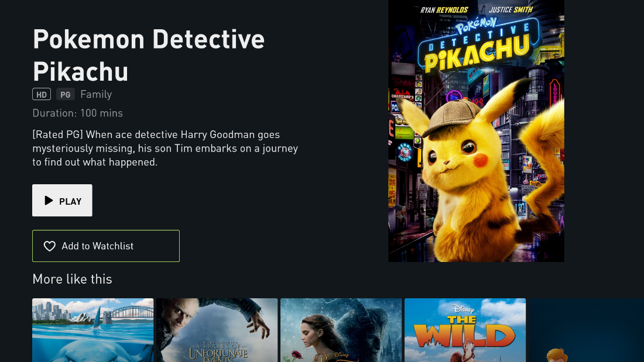
Task: Select the Family genre label
Action: 96,94
